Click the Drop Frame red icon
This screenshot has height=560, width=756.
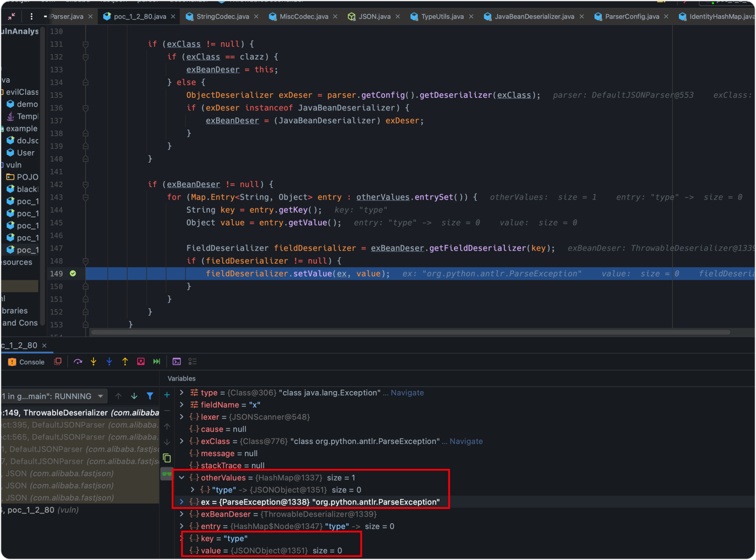coord(141,361)
